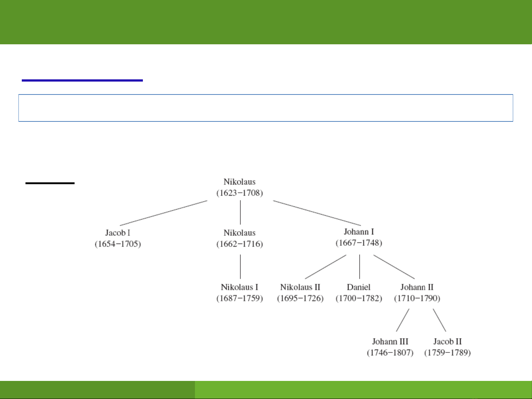Select the Johann III (1746–1807) leaf
This screenshot has height=399, width=532.
click(390, 347)
